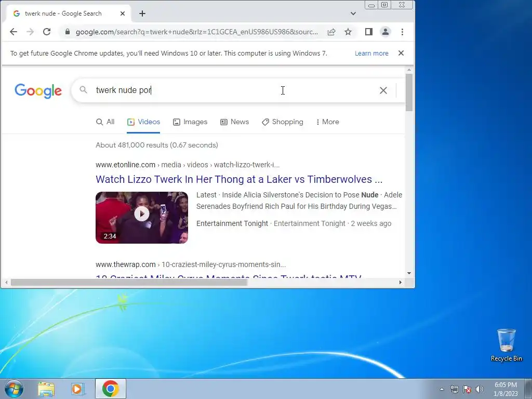Switch to the Shopping tab
532x399 pixels.
click(282, 122)
